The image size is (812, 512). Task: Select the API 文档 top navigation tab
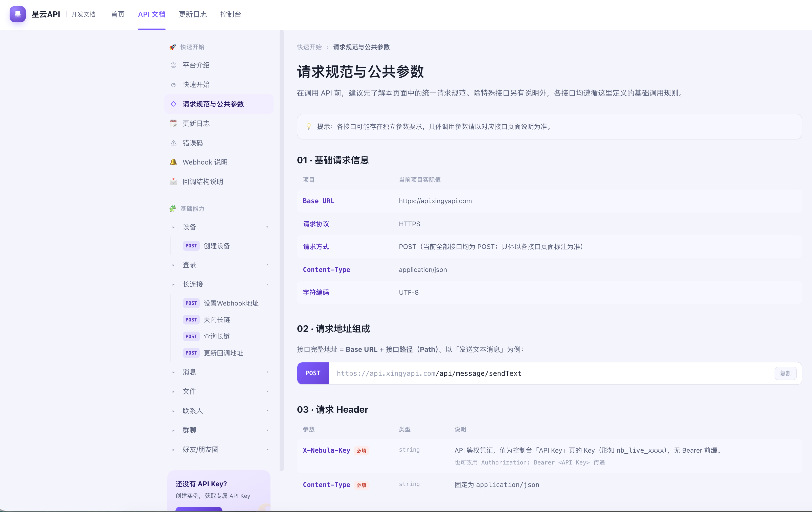tap(152, 14)
